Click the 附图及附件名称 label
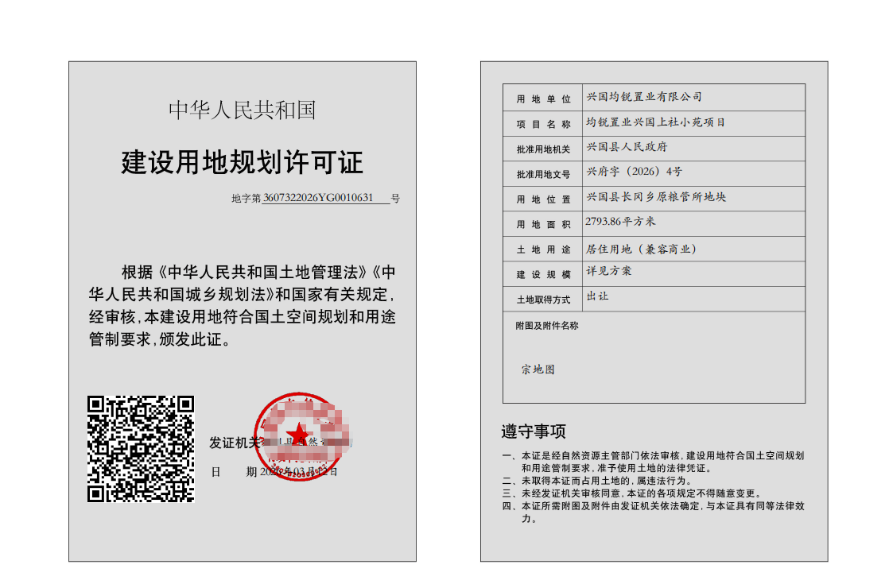Viewport: 889px width, 588px height. (x=547, y=326)
